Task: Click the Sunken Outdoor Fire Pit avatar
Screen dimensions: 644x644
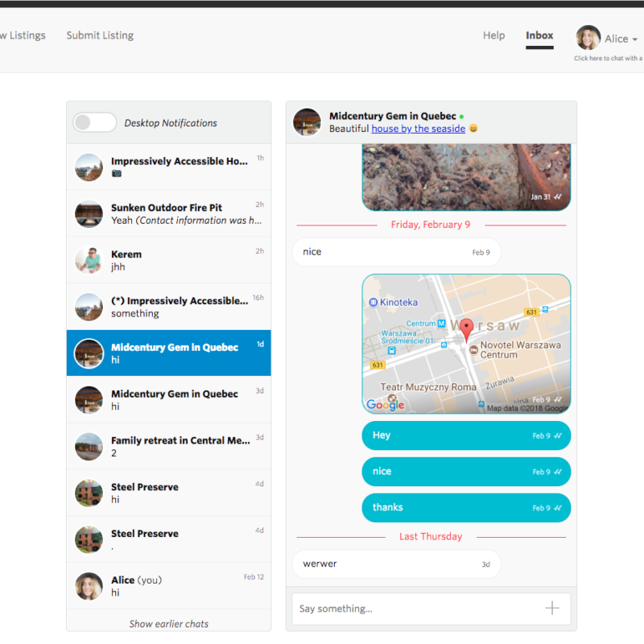Action: (89, 213)
